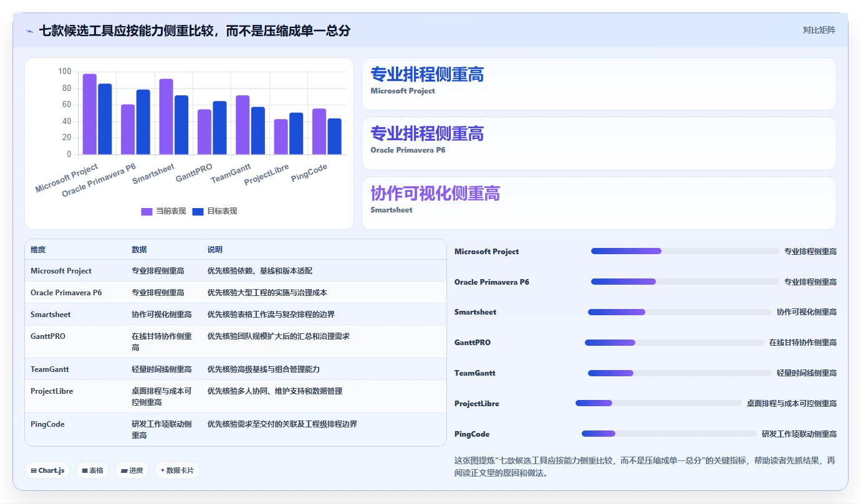The height and width of the screenshot is (504, 861).
Task: Select the TeamGantt table row name
Action: click(x=49, y=369)
